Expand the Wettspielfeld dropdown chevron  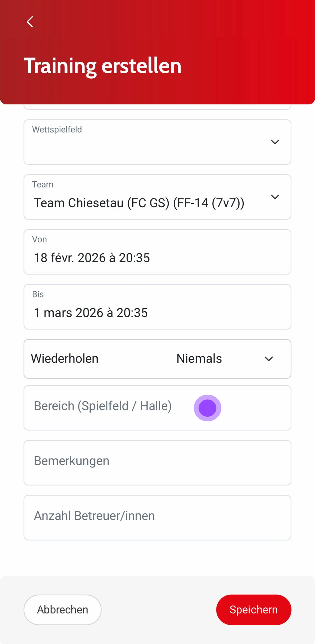pyautogui.click(x=275, y=142)
